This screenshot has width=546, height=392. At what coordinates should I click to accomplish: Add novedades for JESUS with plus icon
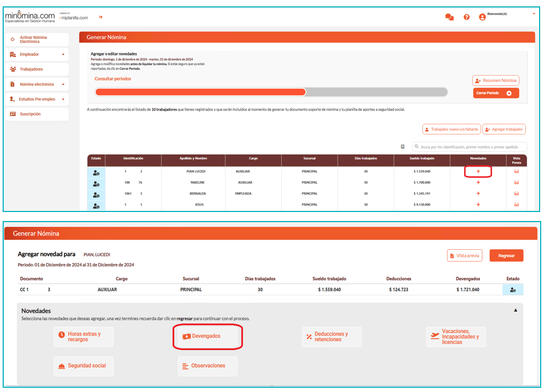click(478, 205)
